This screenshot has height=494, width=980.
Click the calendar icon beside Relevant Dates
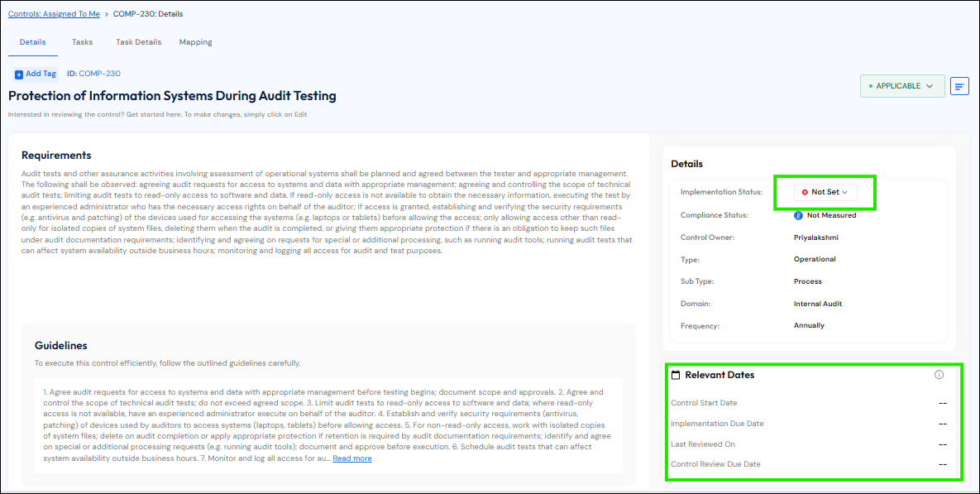pos(675,375)
